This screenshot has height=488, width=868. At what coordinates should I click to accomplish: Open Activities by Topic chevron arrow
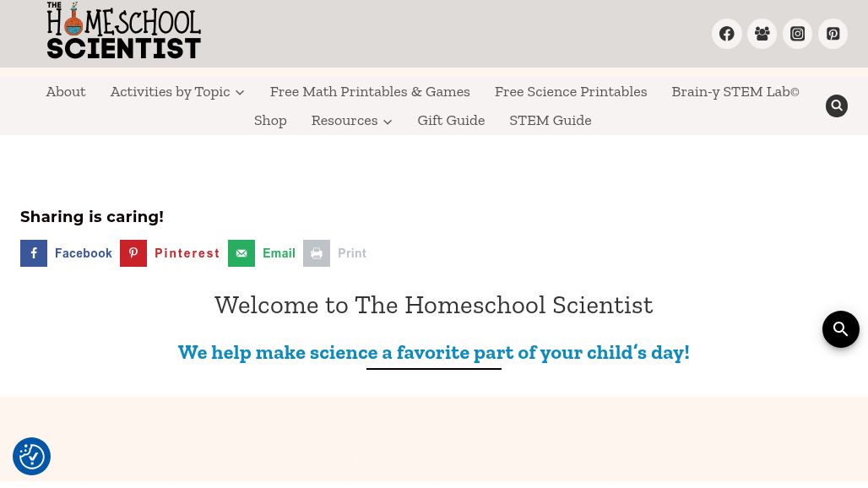(240, 92)
